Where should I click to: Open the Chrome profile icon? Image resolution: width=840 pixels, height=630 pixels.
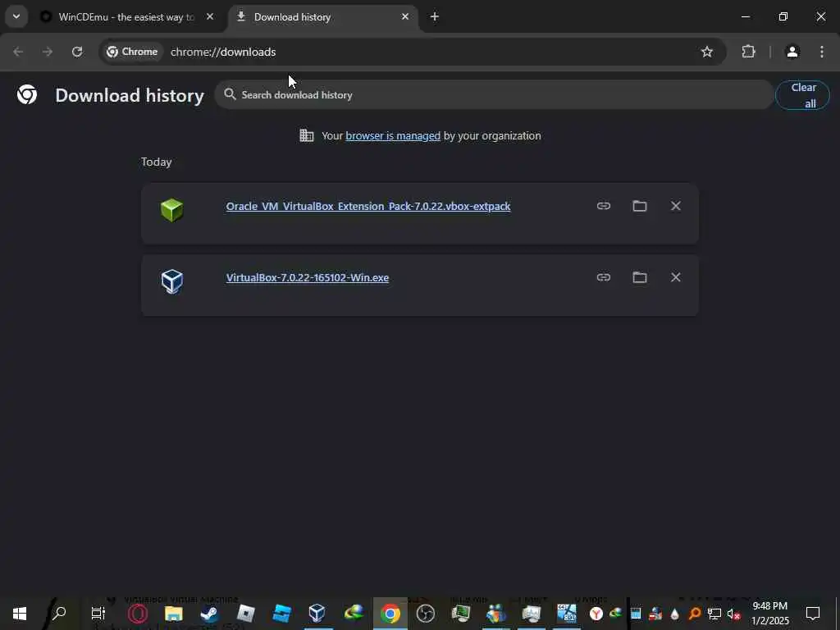792,52
